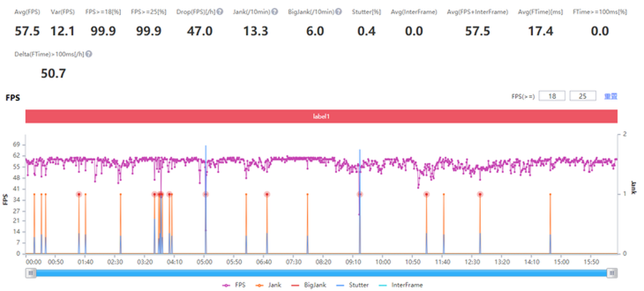Select the FPS threshold field showing 25
The height and width of the screenshot is (291, 644).
point(582,96)
